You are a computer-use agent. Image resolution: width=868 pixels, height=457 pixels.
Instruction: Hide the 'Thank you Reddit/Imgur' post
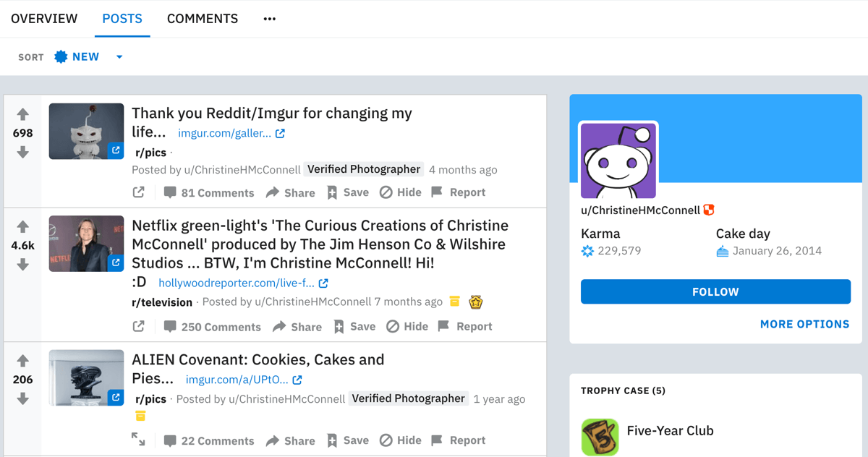(x=401, y=192)
